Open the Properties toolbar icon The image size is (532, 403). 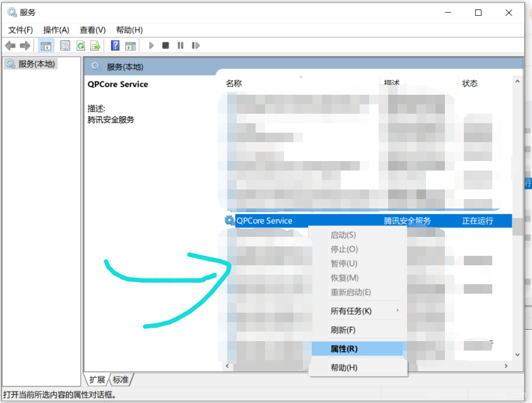[x=65, y=45]
